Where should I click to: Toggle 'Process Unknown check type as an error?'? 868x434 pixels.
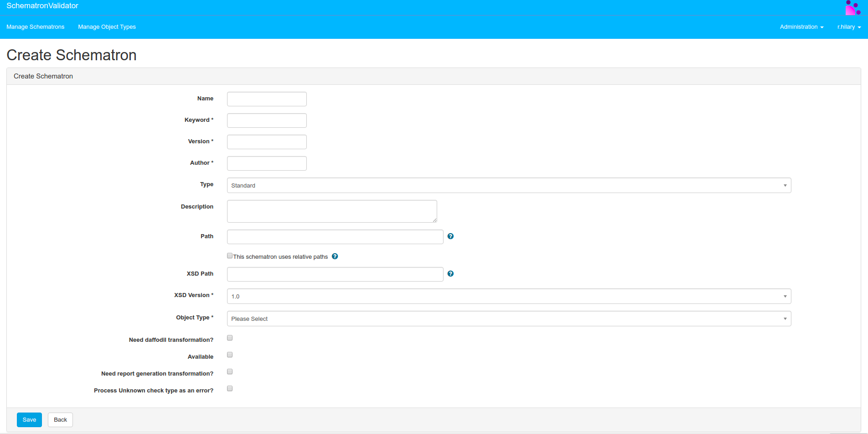(x=230, y=389)
